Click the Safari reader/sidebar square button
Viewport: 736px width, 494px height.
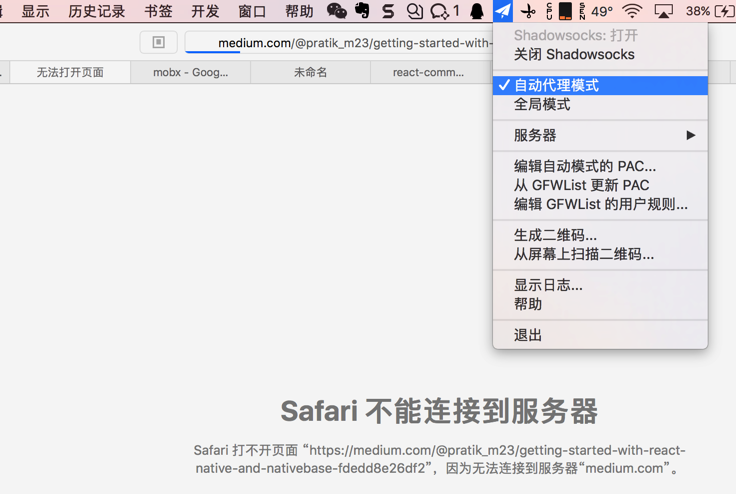[159, 42]
